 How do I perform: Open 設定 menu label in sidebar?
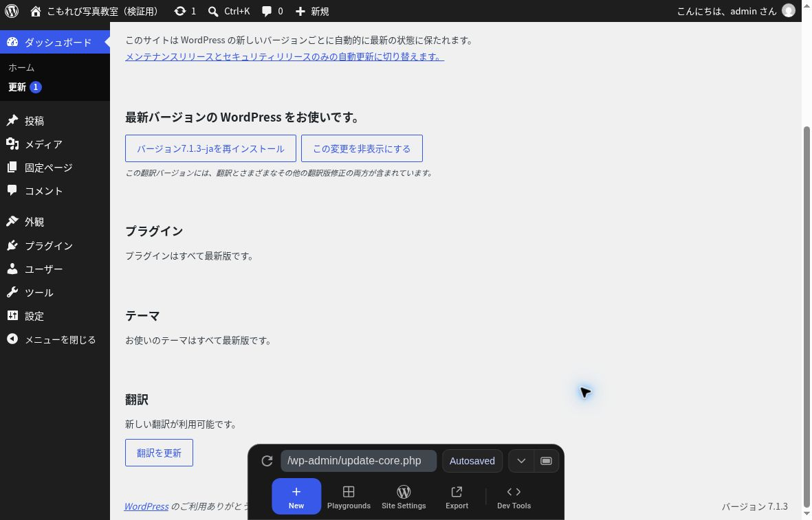pyautogui.click(x=34, y=315)
